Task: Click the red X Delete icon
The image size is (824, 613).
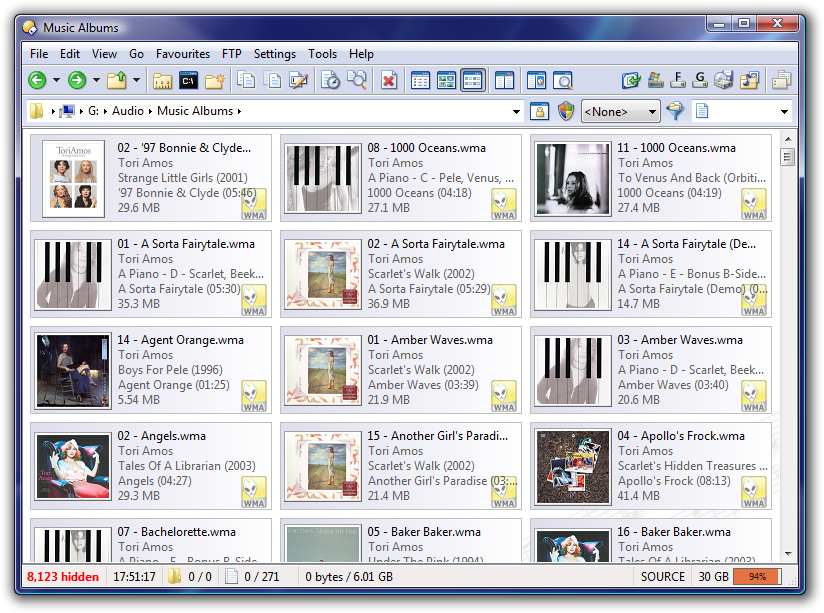Action: click(389, 80)
